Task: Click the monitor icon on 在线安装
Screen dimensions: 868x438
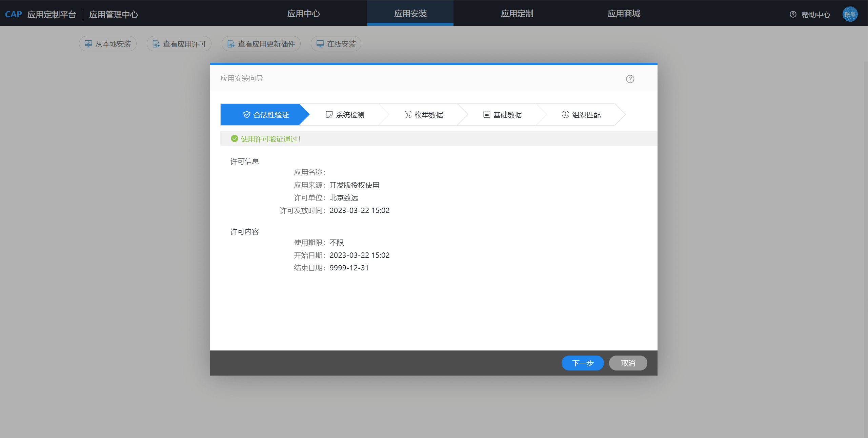Action: coord(320,44)
